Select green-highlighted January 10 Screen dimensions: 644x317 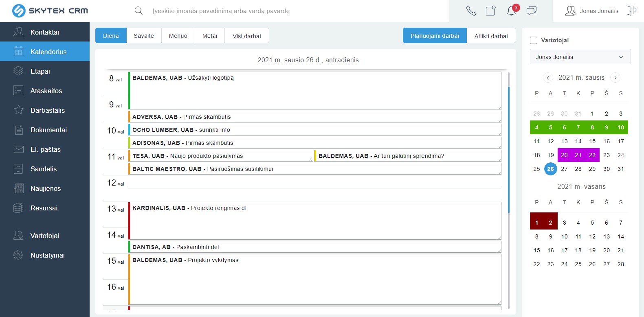621,127
